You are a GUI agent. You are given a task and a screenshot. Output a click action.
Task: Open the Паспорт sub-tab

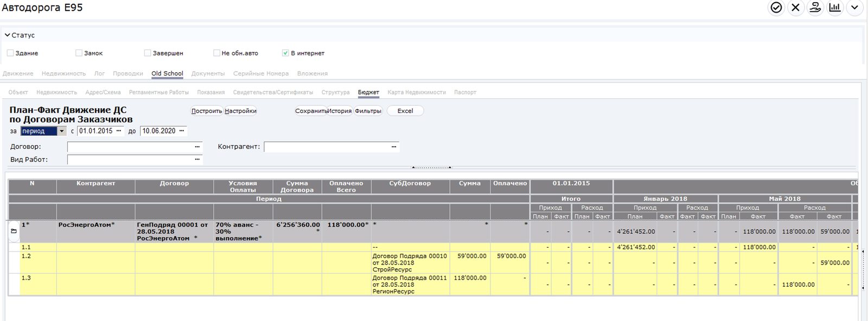(x=465, y=92)
